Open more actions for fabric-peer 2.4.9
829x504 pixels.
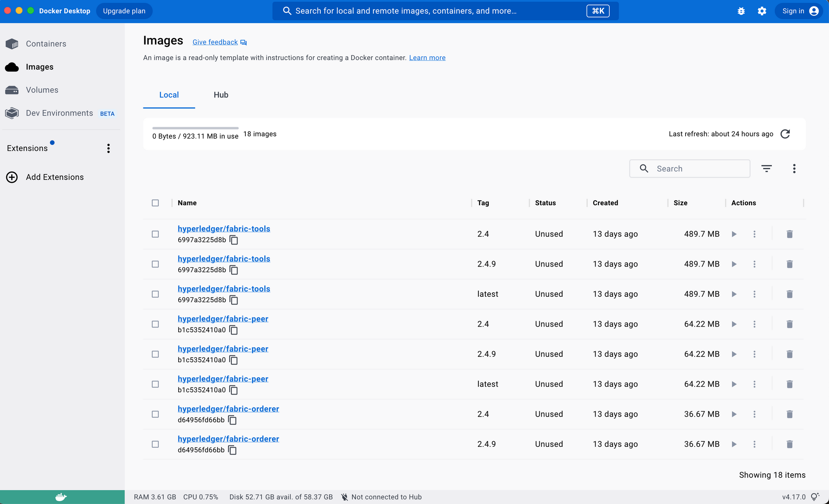coord(754,354)
